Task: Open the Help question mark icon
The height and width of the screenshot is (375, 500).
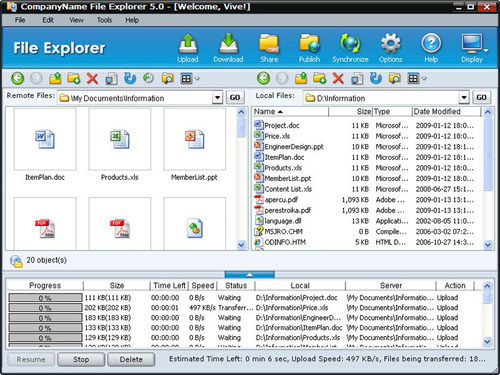Action: pyautogui.click(x=431, y=48)
